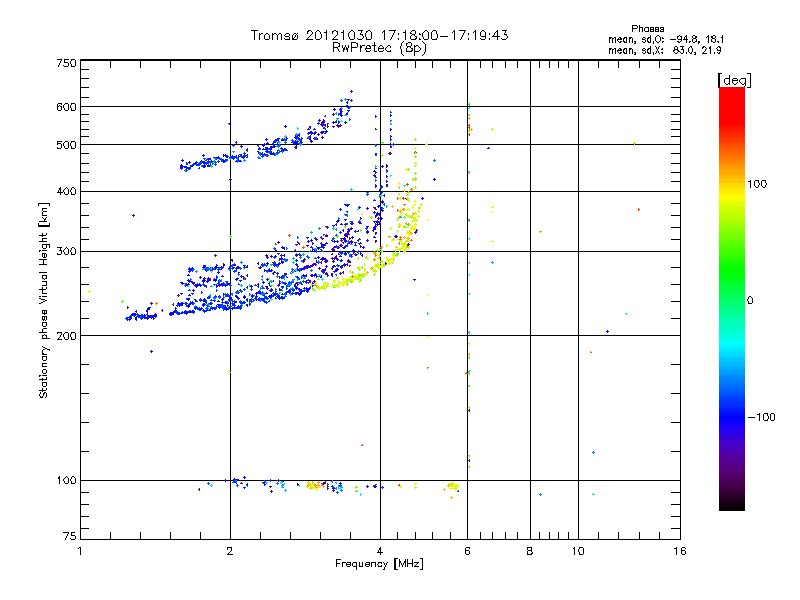800x600 pixels.
Task: Click the black bottom of the colorbar
Action: pyautogui.click(x=732, y=503)
